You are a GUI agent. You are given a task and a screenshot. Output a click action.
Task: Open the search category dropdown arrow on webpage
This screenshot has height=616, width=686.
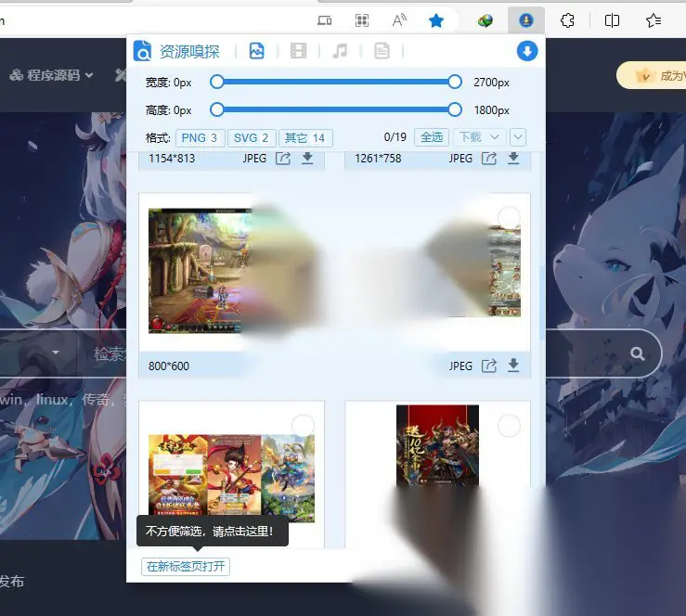pos(56,353)
